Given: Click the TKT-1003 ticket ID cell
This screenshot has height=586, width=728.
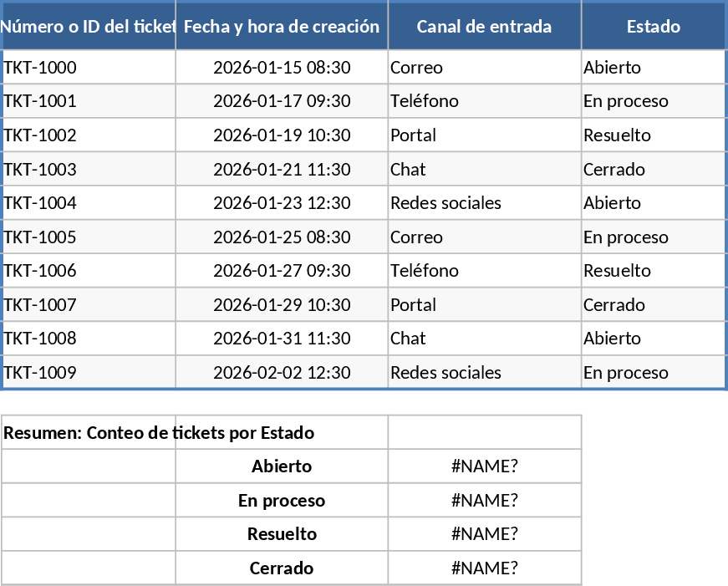Looking at the screenshot, I should point(88,170).
